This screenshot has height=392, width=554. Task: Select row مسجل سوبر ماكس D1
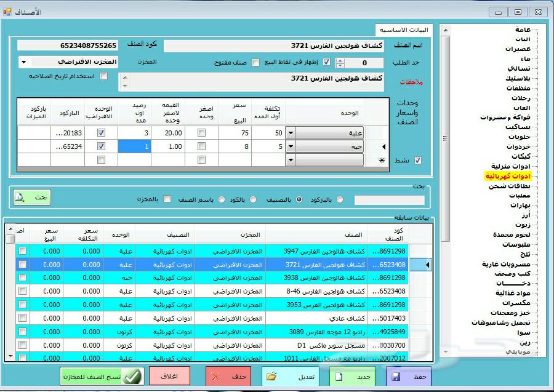coord(212,345)
